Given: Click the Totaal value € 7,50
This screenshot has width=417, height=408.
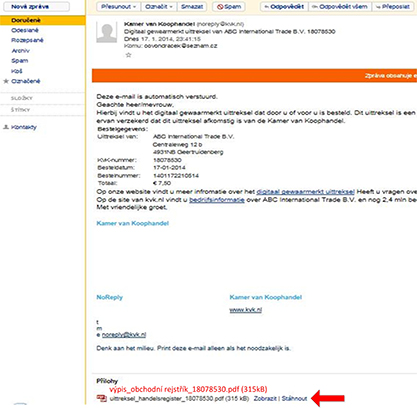Looking at the screenshot, I should click(162, 183).
